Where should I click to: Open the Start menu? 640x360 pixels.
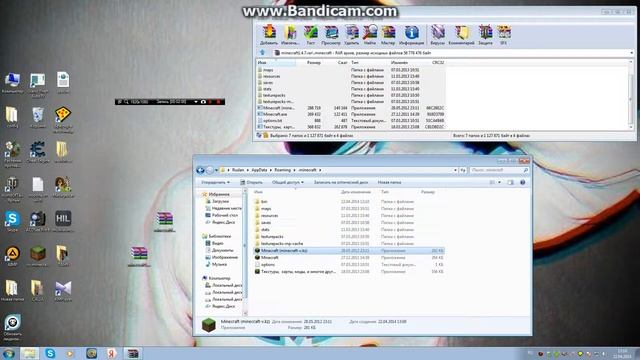(8, 353)
